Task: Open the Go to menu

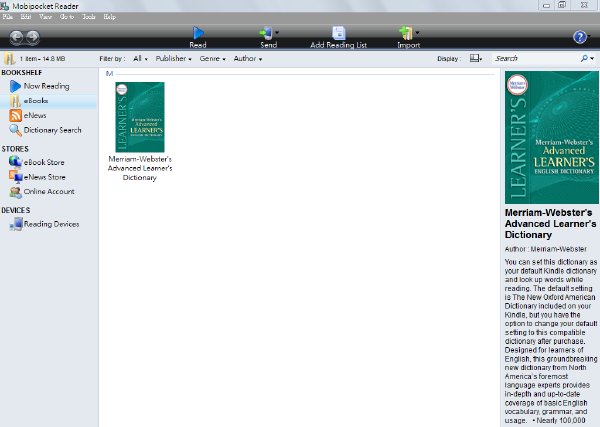Action: click(67, 17)
